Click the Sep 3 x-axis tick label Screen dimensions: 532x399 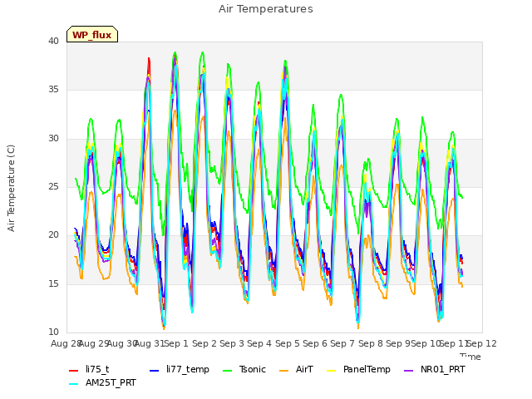[x=232, y=343]
